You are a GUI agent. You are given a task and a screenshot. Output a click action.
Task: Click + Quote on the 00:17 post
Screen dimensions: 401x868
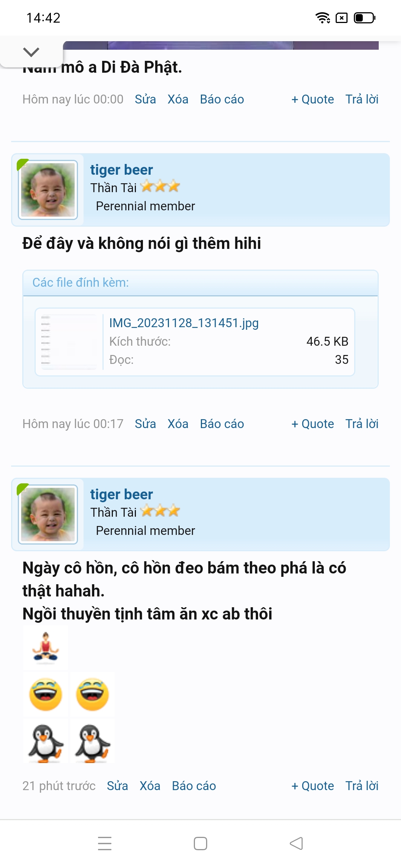[313, 424]
